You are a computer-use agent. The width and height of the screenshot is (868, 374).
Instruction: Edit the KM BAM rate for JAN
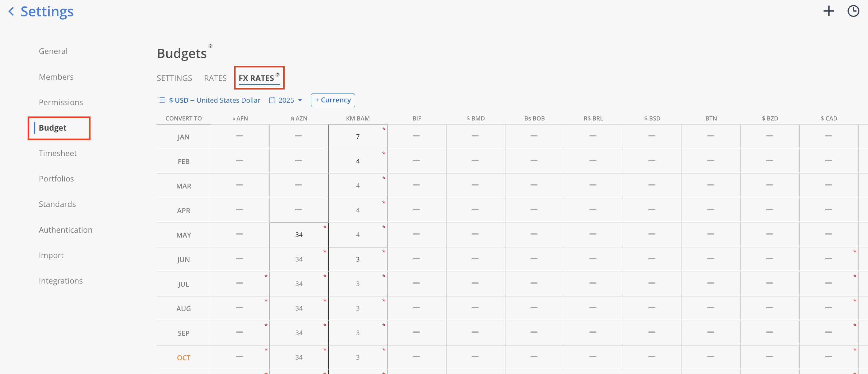pyautogui.click(x=358, y=137)
